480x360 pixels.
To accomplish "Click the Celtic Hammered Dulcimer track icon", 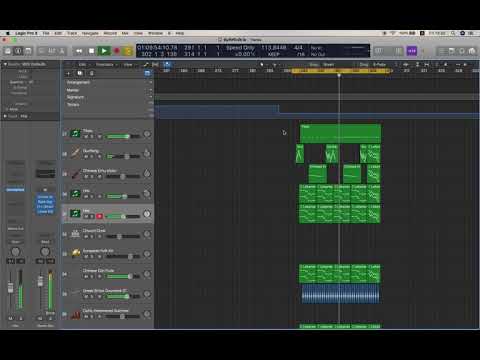I will point(75,314).
